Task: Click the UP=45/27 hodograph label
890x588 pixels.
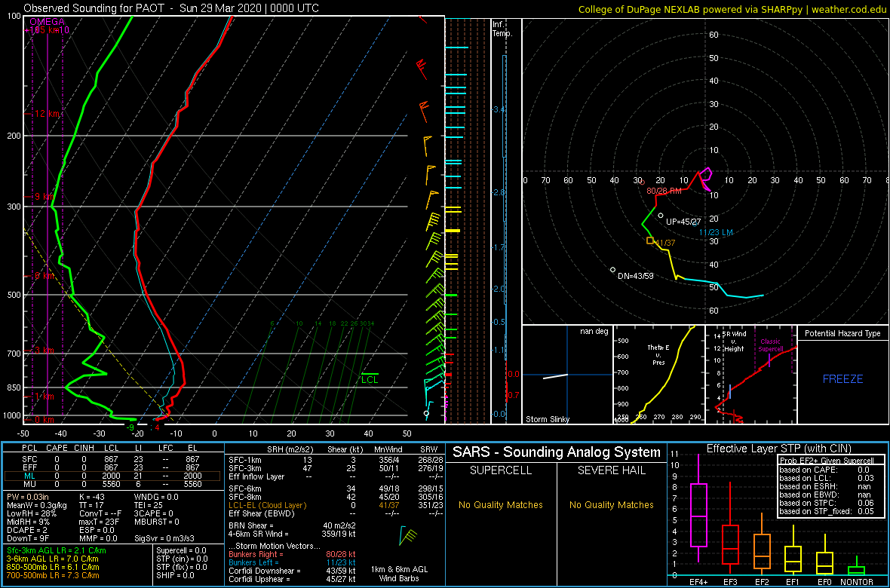Action: (684, 222)
